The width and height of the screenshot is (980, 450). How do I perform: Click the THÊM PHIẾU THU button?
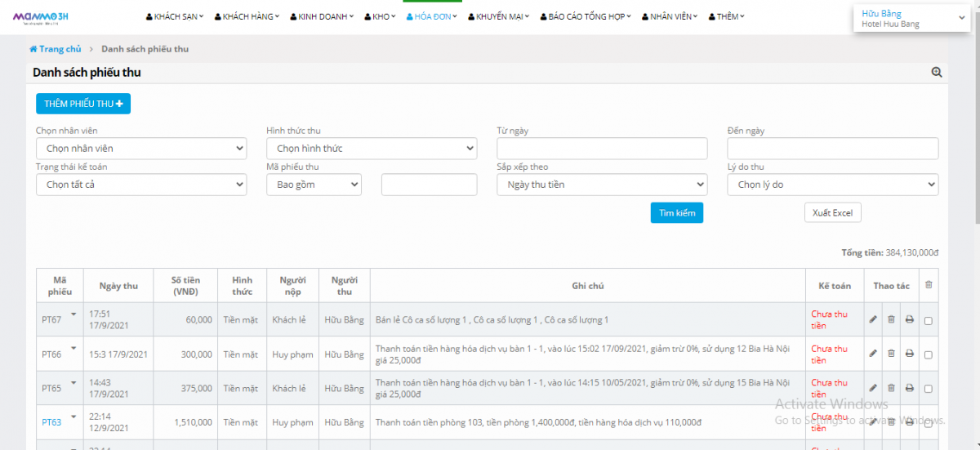point(83,104)
